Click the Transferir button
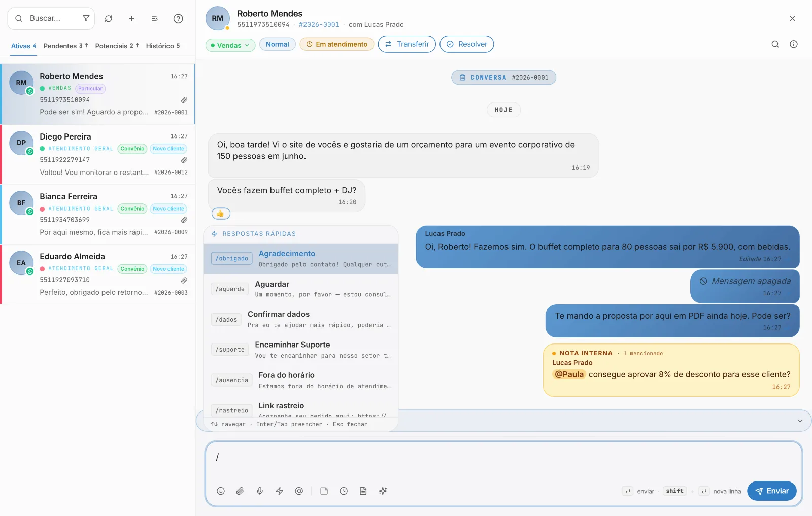Image resolution: width=812 pixels, height=516 pixels. tap(407, 44)
